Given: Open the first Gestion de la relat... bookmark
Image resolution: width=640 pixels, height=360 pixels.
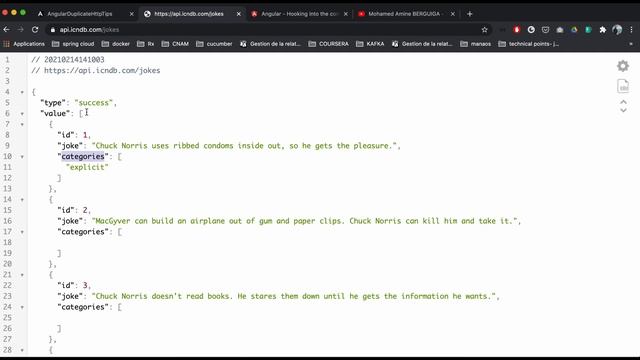Looking at the screenshot, I should pos(270,44).
